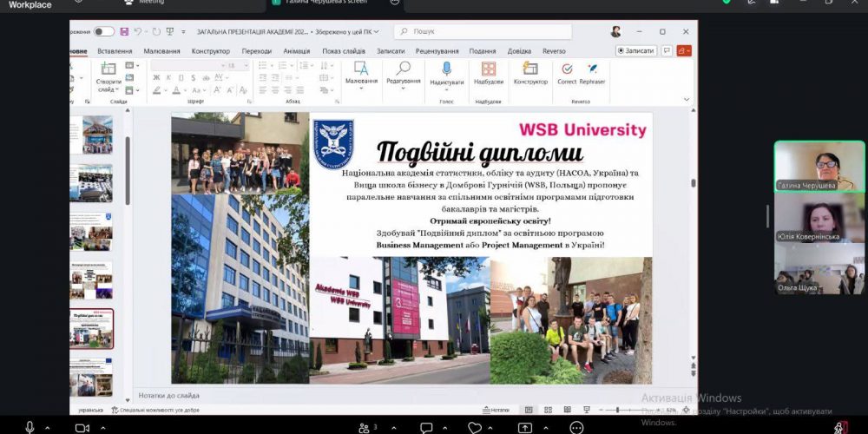Screen dimensions: 868x434
Task: Click the Записати button in ribbon header
Action: pos(636,50)
